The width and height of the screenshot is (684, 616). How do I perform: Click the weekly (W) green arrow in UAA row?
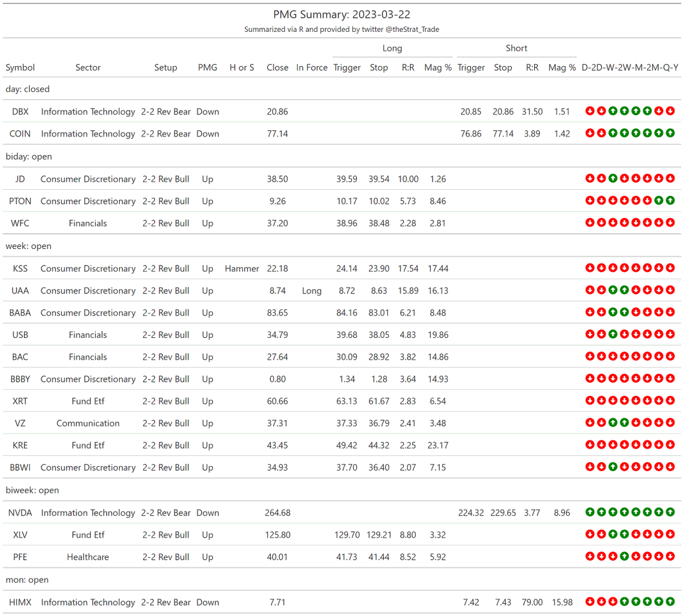click(613, 289)
